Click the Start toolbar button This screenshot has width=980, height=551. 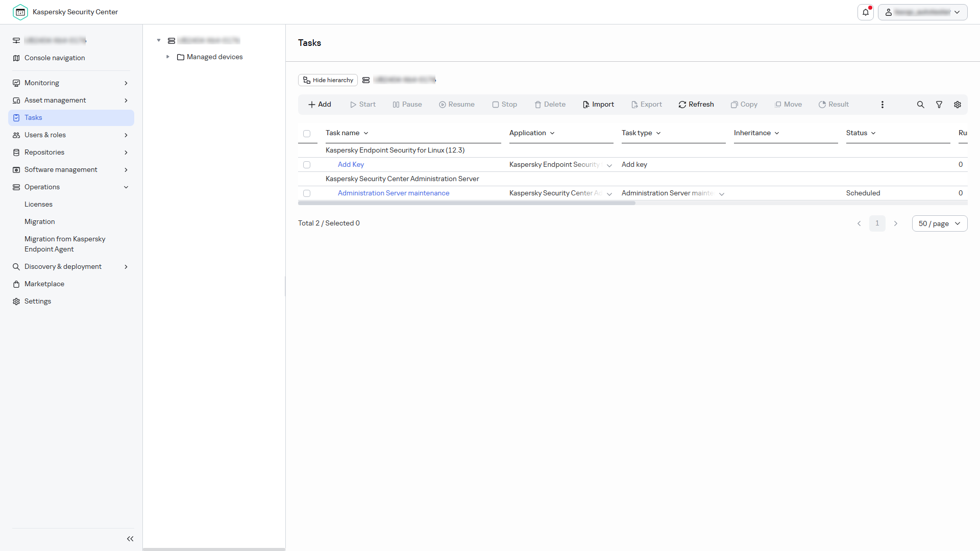(x=363, y=105)
